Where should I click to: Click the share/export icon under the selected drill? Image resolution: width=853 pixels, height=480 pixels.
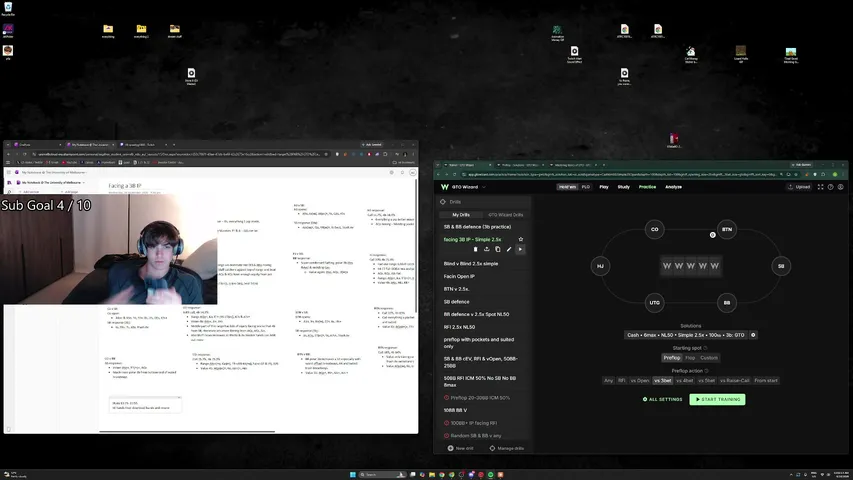pyautogui.click(x=486, y=249)
